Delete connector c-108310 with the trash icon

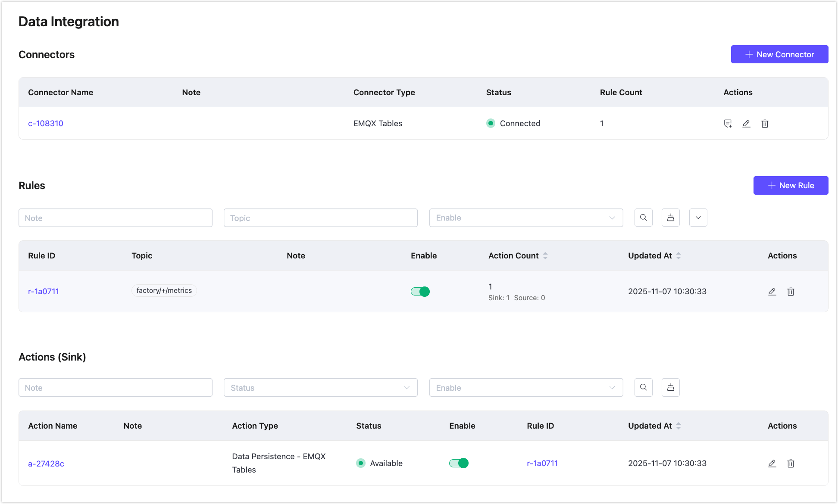tap(765, 124)
